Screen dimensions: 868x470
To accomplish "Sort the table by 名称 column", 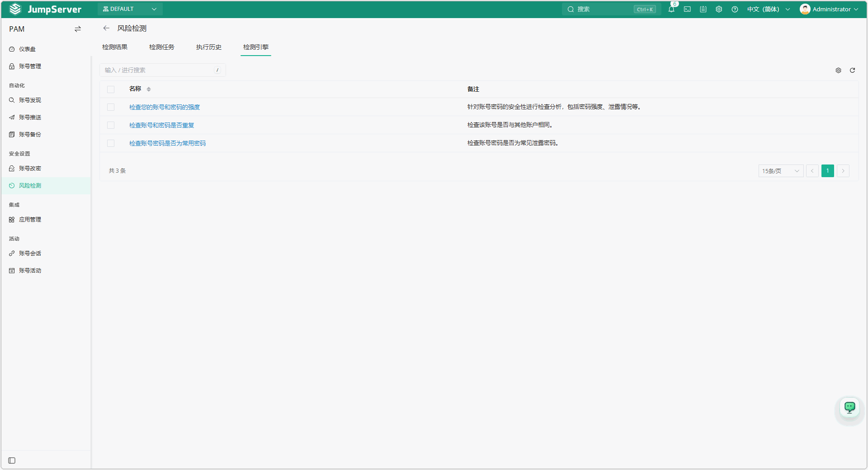I will coord(149,89).
